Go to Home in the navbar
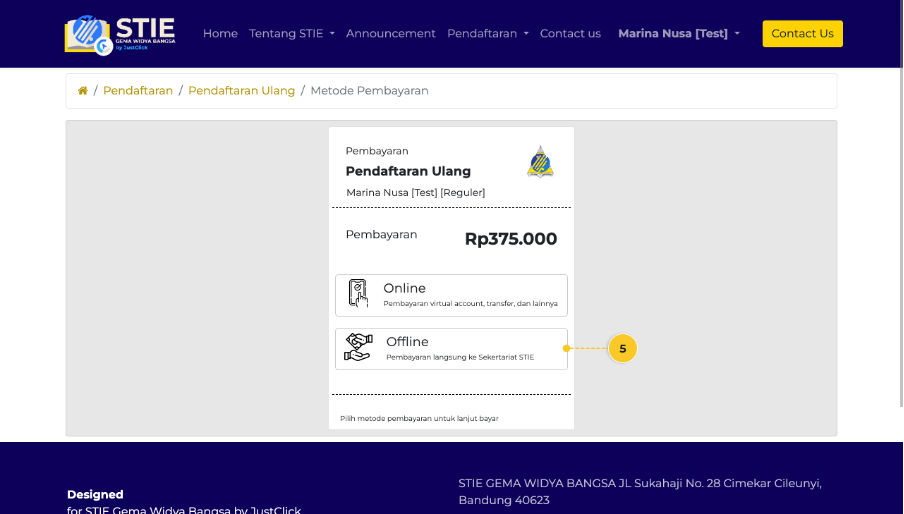904x514 pixels. [x=220, y=34]
